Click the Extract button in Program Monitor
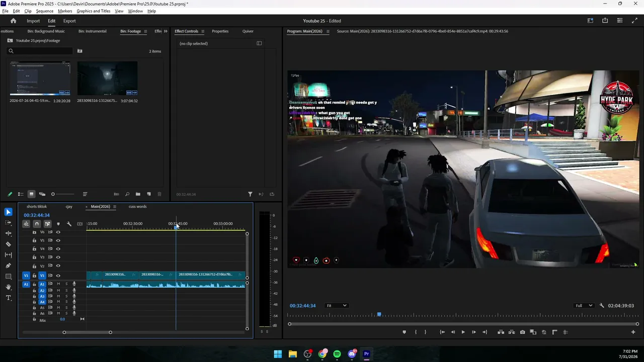 click(x=512, y=332)
